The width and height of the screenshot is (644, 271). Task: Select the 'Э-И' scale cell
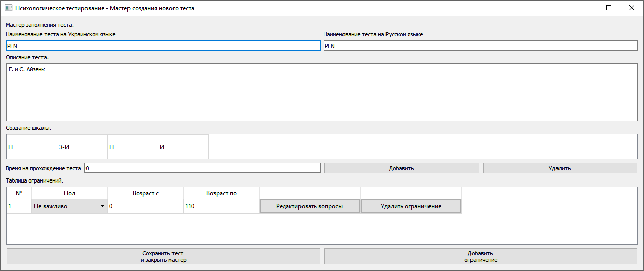tap(82, 147)
